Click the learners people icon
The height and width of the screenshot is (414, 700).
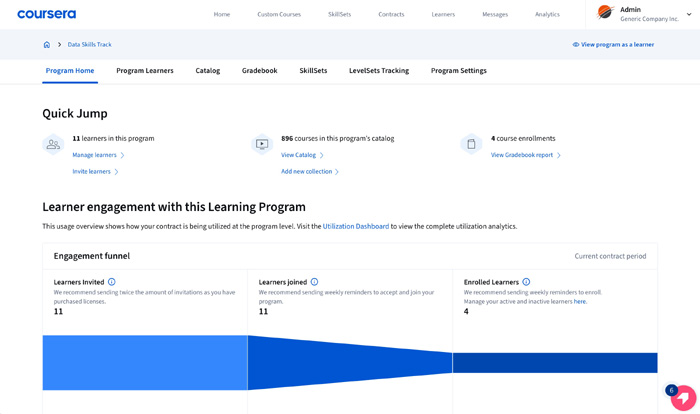(53, 145)
